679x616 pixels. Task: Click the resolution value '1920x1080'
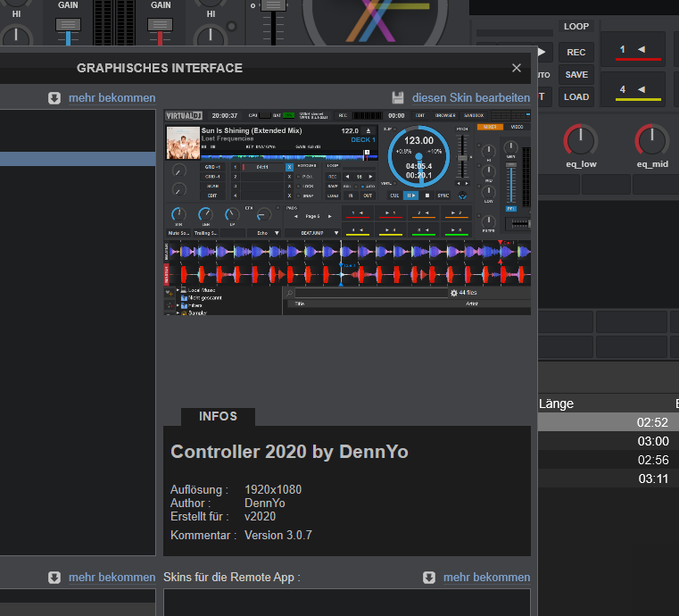coord(273,489)
